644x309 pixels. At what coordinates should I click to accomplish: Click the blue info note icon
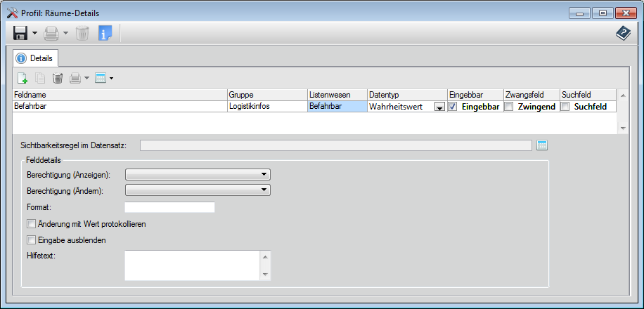point(105,33)
